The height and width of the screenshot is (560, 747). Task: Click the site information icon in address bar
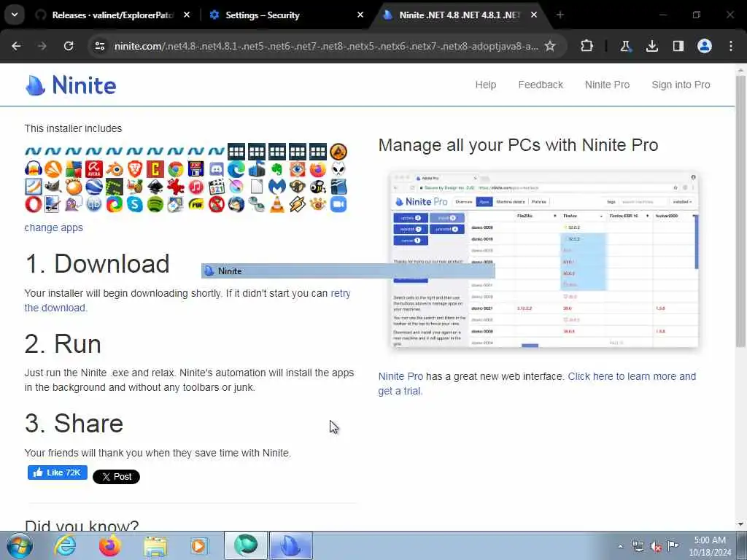click(x=99, y=46)
